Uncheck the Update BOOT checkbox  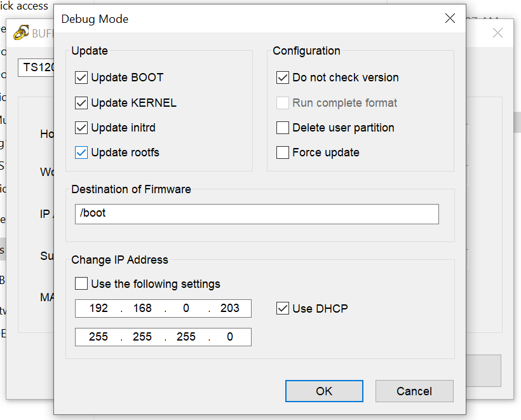(x=81, y=78)
